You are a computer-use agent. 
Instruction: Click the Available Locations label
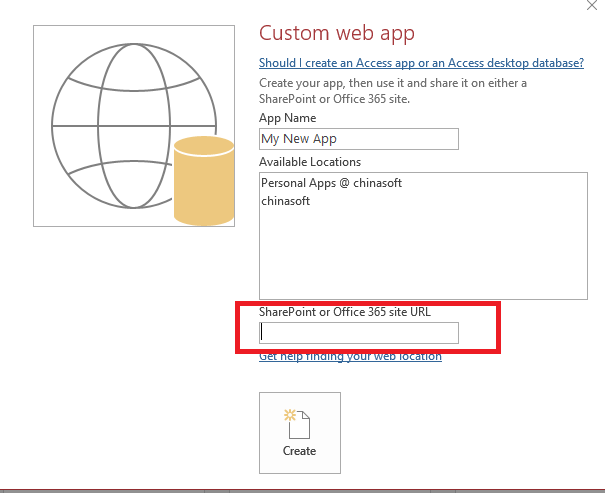[310, 162]
